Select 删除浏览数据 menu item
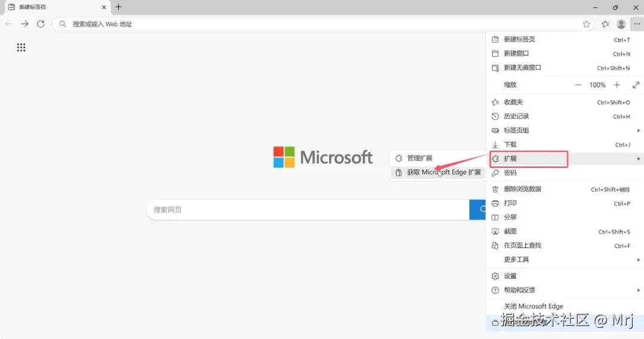 (x=565, y=189)
